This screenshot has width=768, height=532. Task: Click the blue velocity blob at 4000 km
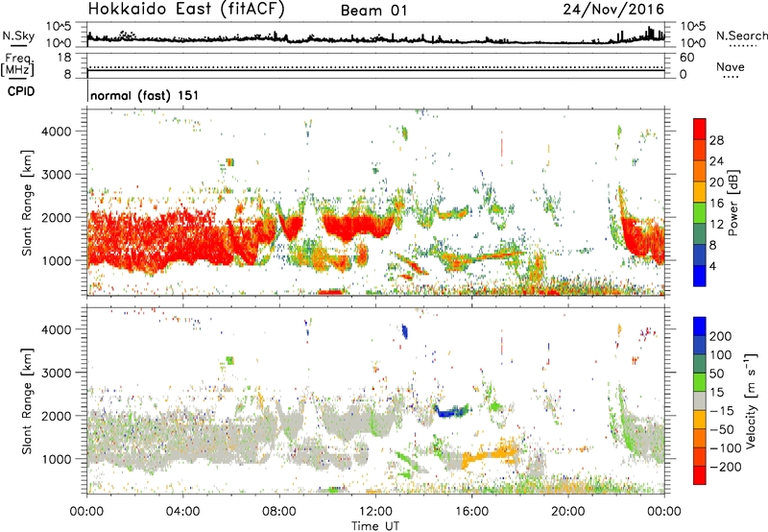404,331
